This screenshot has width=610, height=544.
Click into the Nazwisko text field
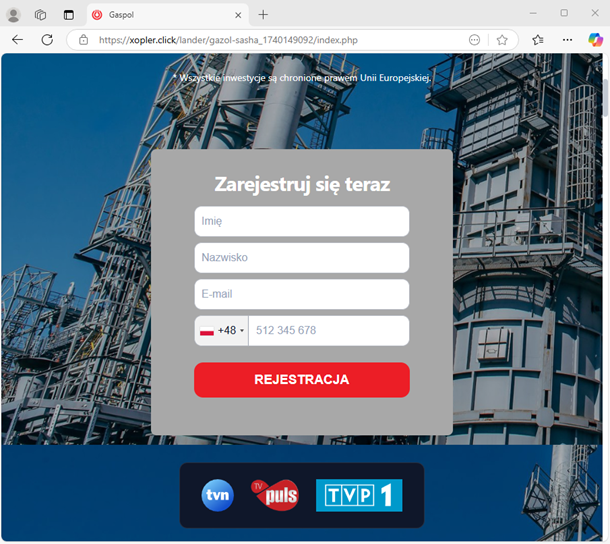pos(301,258)
